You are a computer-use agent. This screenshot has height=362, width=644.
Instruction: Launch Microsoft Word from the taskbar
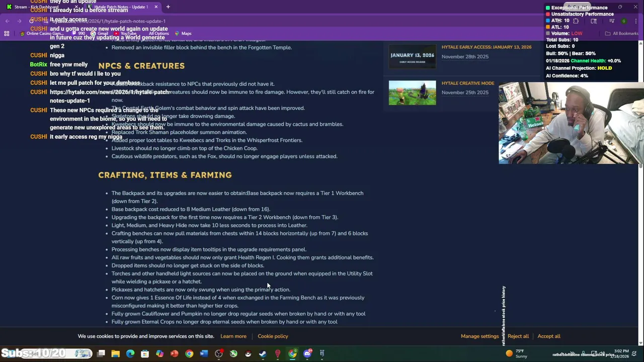click(204, 353)
